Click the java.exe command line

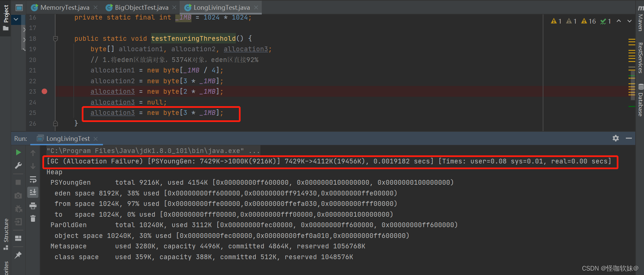(153, 151)
